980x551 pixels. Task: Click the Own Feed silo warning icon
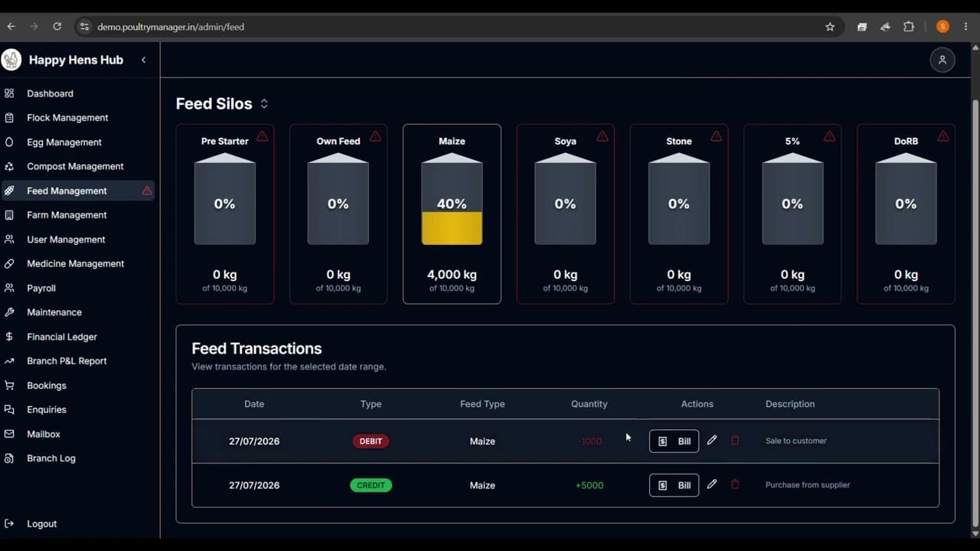(x=376, y=136)
